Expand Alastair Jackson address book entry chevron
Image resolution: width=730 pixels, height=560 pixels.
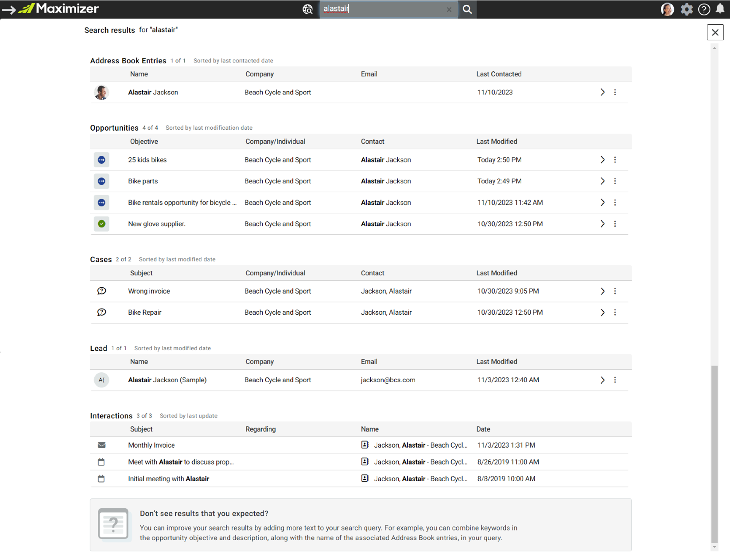pos(602,92)
